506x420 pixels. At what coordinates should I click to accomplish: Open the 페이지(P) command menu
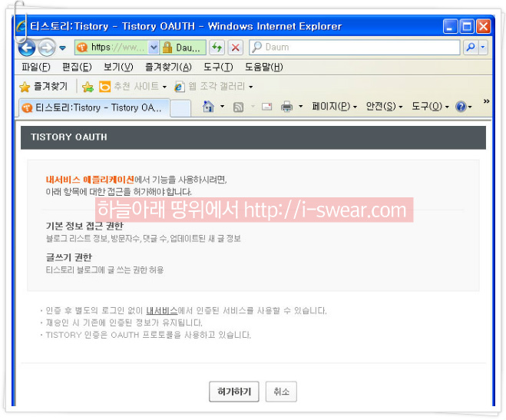pyautogui.click(x=334, y=106)
